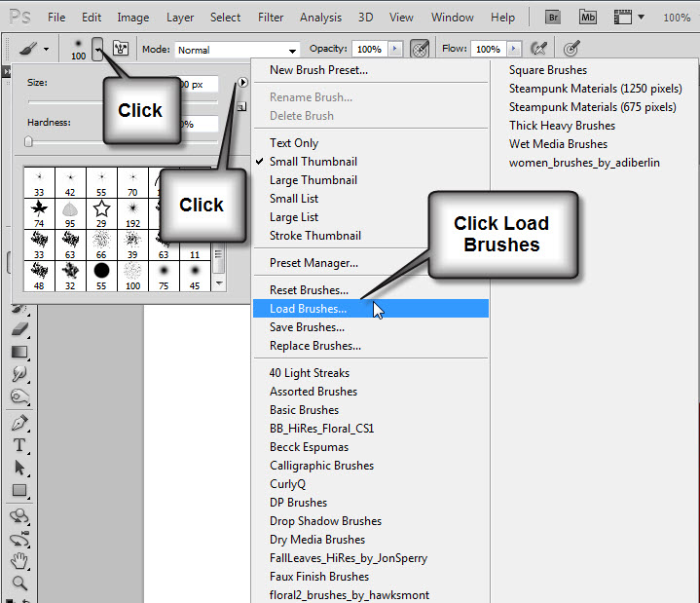Open the Filter menu
700x603 pixels.
coord(271,18)
